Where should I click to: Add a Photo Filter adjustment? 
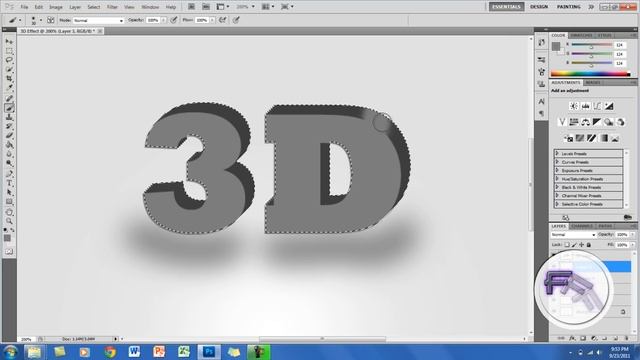609,122
